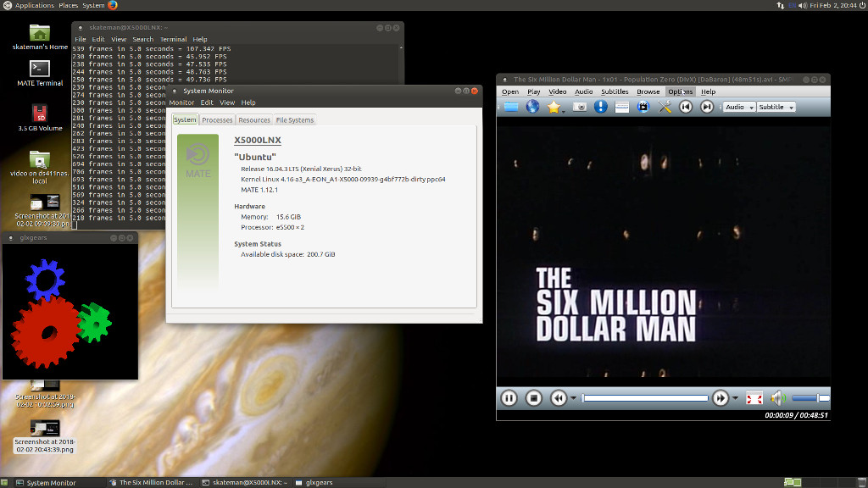Open the Open menu in SMPlayer
The image size is (868, 488).
coord(510,91)
